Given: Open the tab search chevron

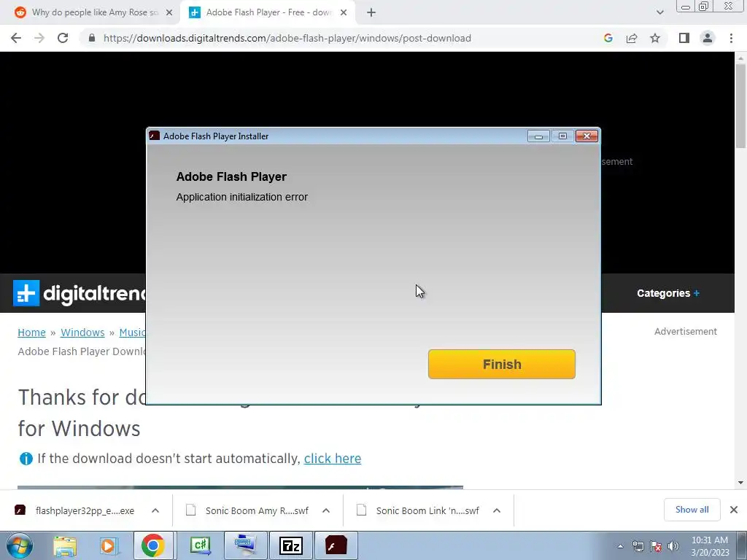Looking at the screenshot, I should point(659,12).
